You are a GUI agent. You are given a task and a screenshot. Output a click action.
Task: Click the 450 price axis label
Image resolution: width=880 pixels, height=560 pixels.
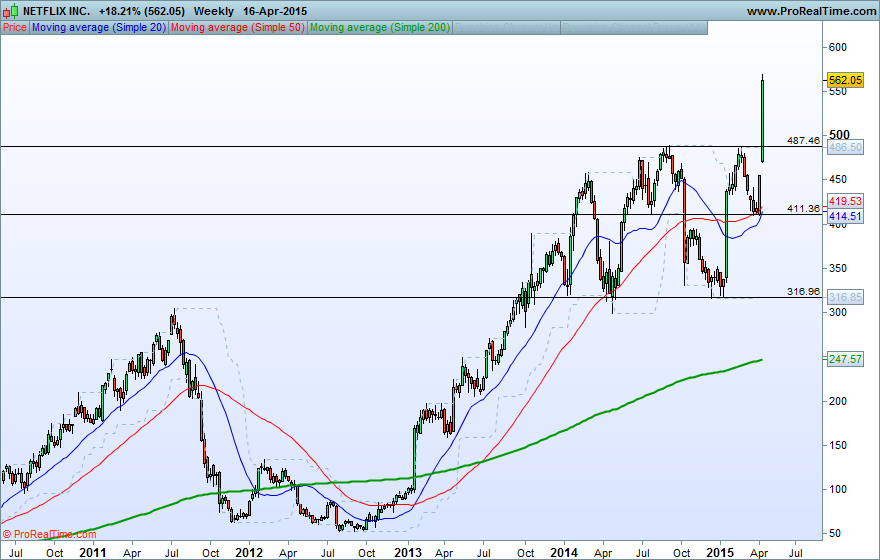coord(838,180)
